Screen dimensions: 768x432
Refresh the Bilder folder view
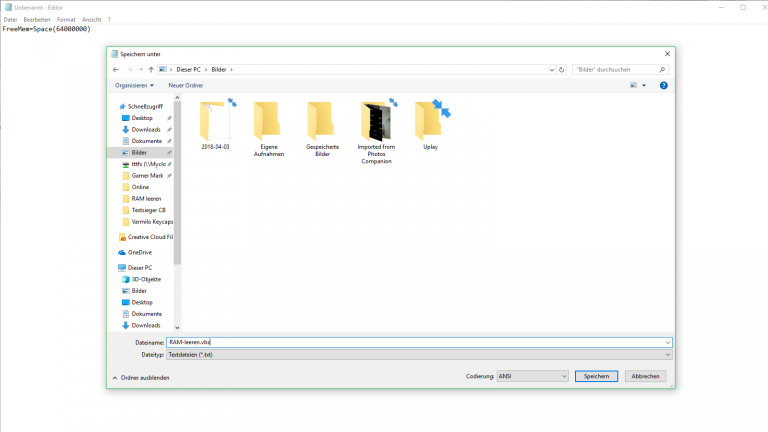pos(562,70)
